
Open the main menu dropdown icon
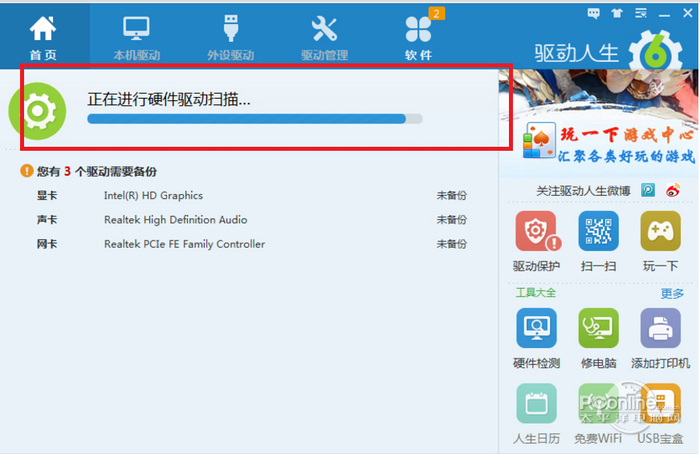coord(641,13)
